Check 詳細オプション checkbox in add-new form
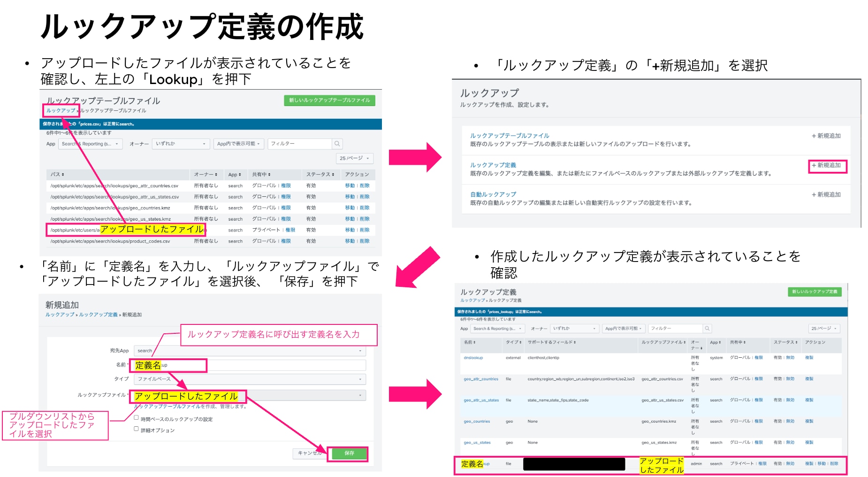 [137, 429]
